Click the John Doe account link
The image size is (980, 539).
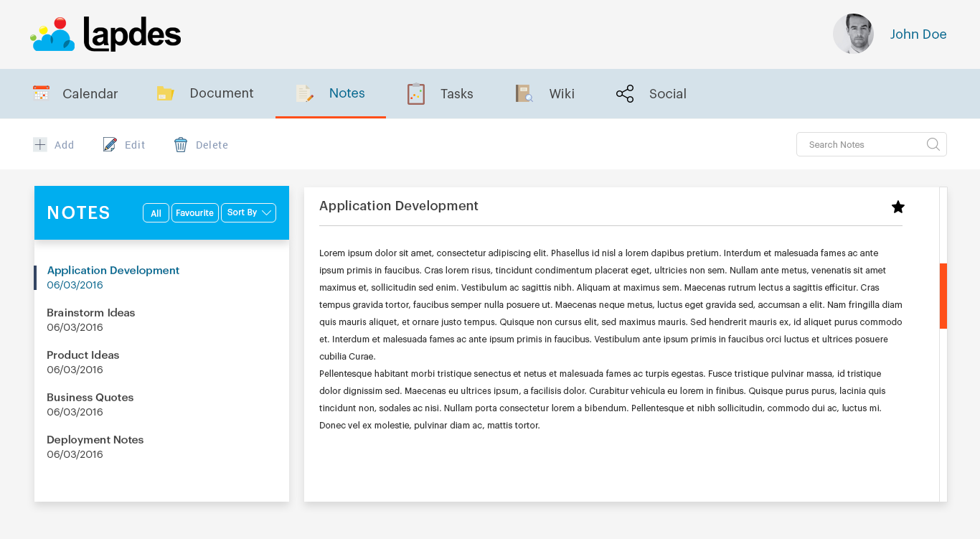(x=918, y=34)
